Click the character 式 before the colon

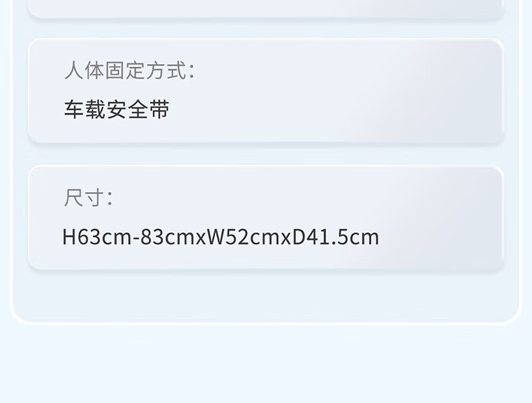point(176,70)
